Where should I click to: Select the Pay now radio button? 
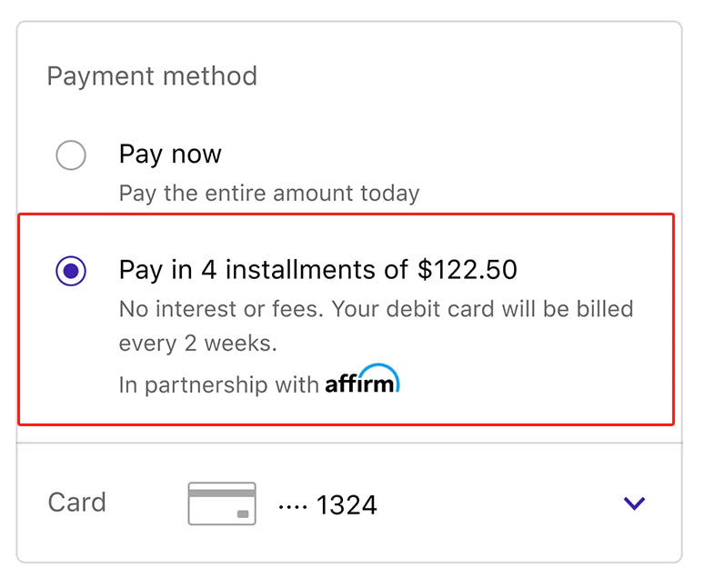(71, 155)
